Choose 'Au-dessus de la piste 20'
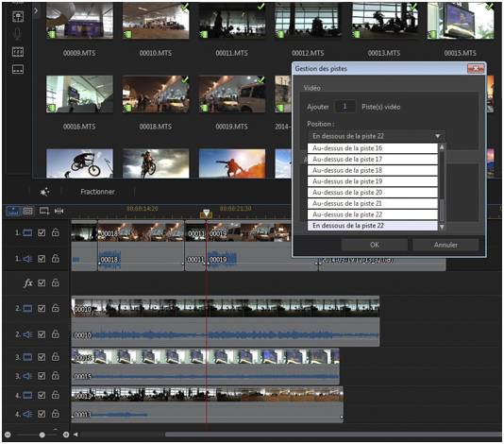The height and width of the screenshot is (444, 504). (373, 193)
